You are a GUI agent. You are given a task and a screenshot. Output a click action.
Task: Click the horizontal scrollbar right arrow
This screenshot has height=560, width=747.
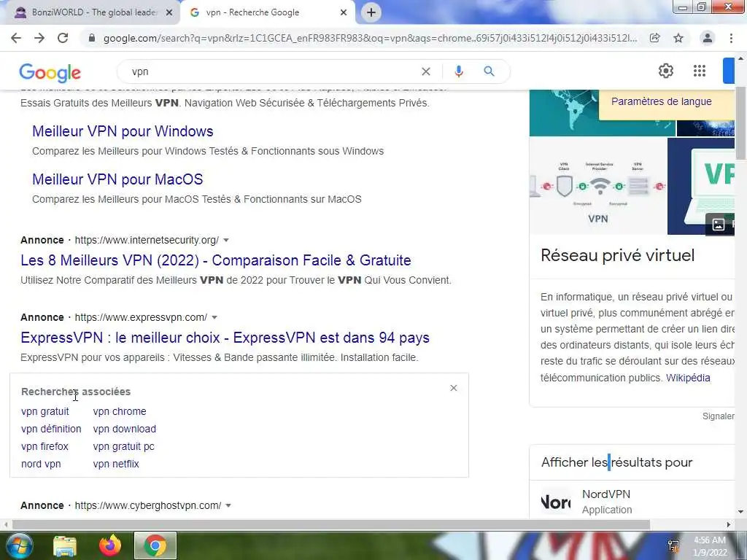729,524
